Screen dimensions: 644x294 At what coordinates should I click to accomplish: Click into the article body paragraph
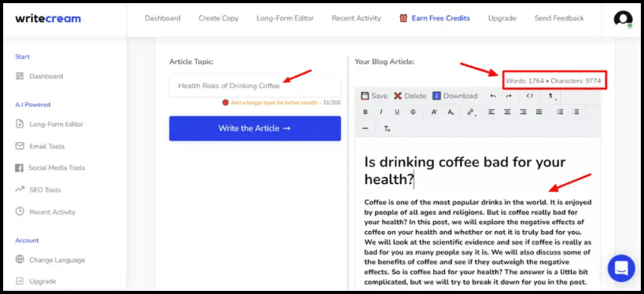(x=477, y=242)
